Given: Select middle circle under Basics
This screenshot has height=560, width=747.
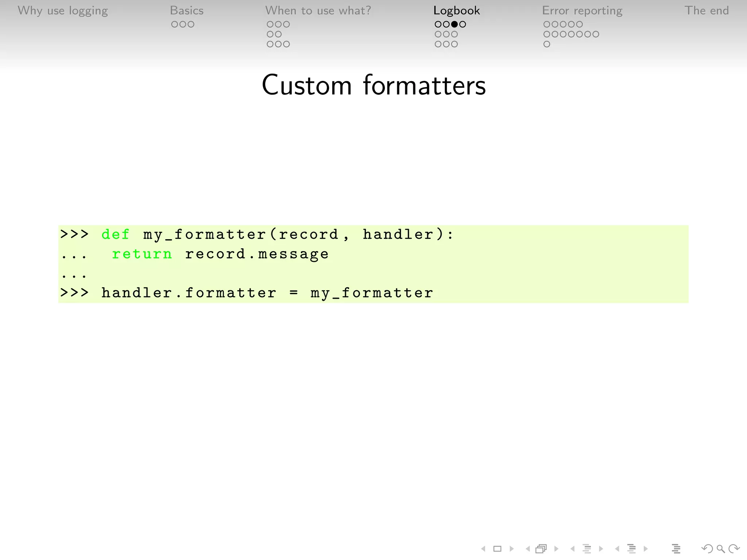Looking at the screenshot, I should (183, 24).
